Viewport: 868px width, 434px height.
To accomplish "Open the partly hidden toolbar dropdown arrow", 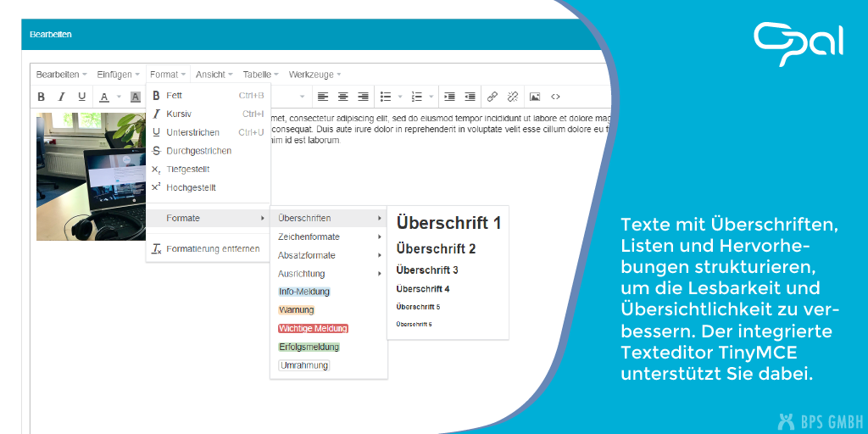I will tap(303, 97).
